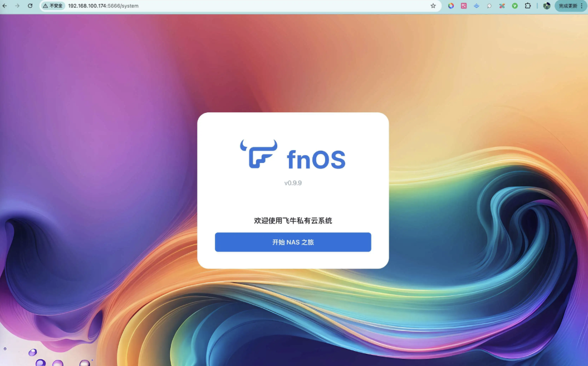Screen dimensions: 588x366
Task: Reload the fnOS page
Action: point(30,6)
